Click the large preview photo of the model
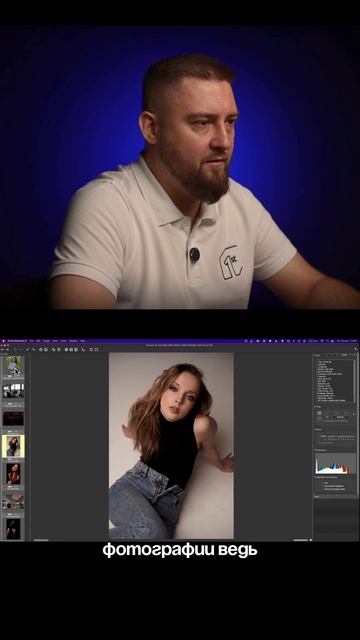360x640 pixels. (x=171, y=446)
